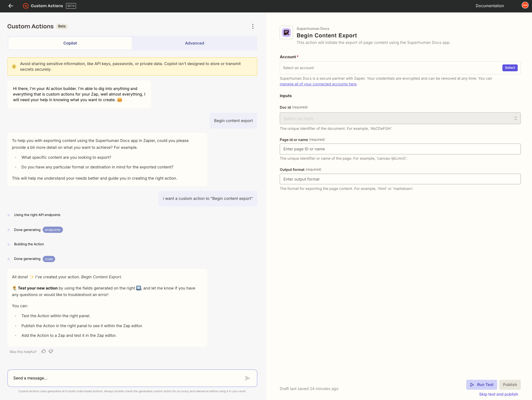Click the back arrow icon

pos(11,6)
